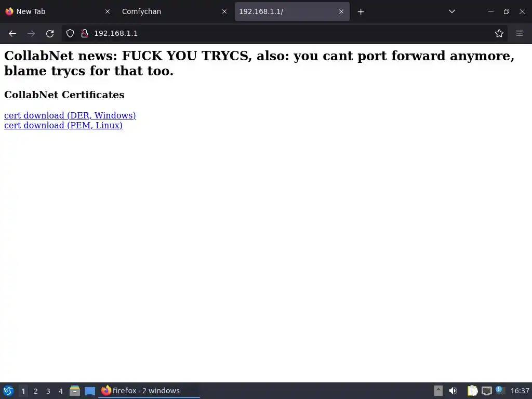Open the tracking protection shield
The width and height of the screenshot is (532, 399).
pyautogui.click(x=70, y=33)
